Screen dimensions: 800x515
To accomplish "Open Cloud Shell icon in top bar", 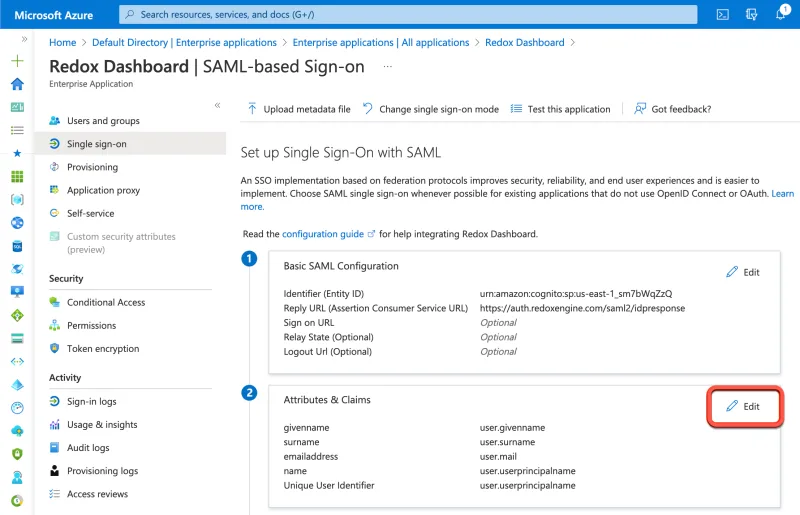I will coord(722,14).
